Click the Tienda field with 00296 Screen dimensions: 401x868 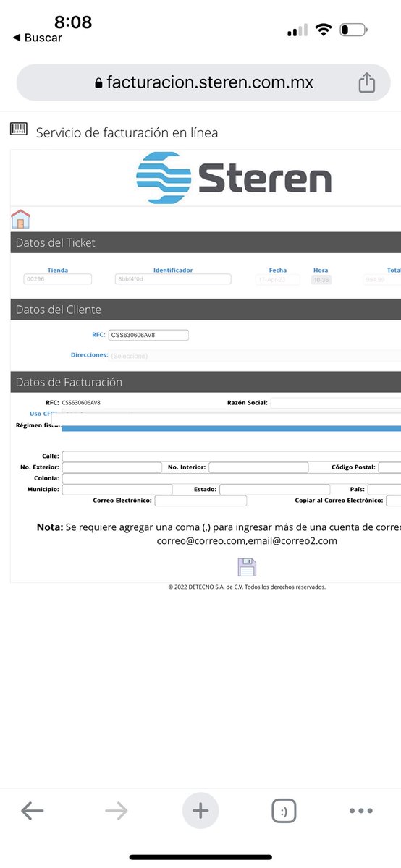point(58,279)
